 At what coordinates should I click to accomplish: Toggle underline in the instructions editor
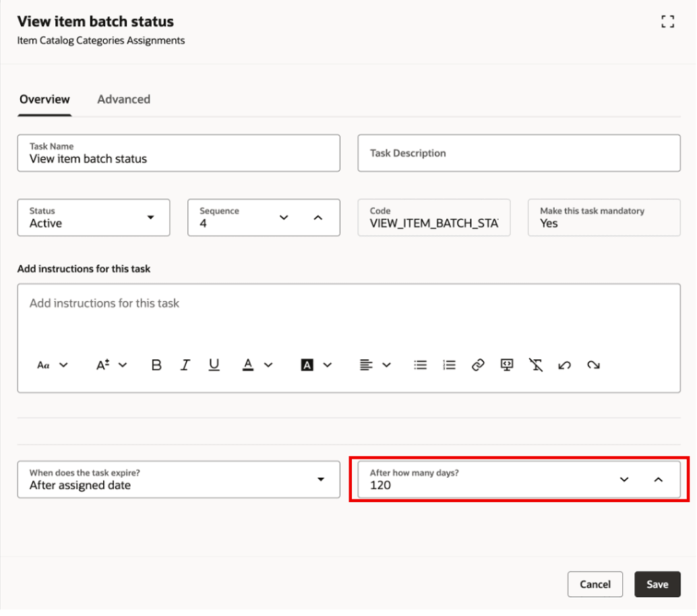214,365
